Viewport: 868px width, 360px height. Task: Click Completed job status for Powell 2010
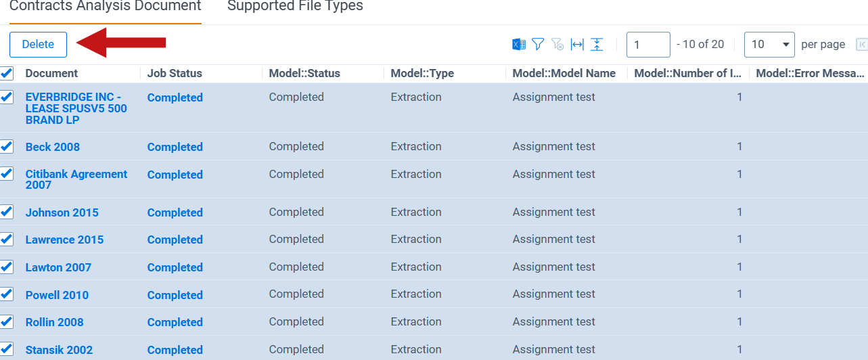(x=175, y=295)
